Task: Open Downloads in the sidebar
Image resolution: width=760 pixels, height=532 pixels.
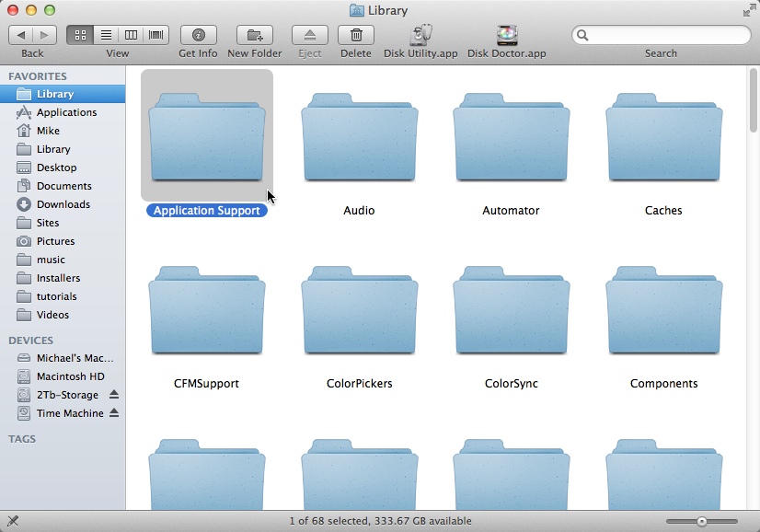Action: [x=63, y=204]
